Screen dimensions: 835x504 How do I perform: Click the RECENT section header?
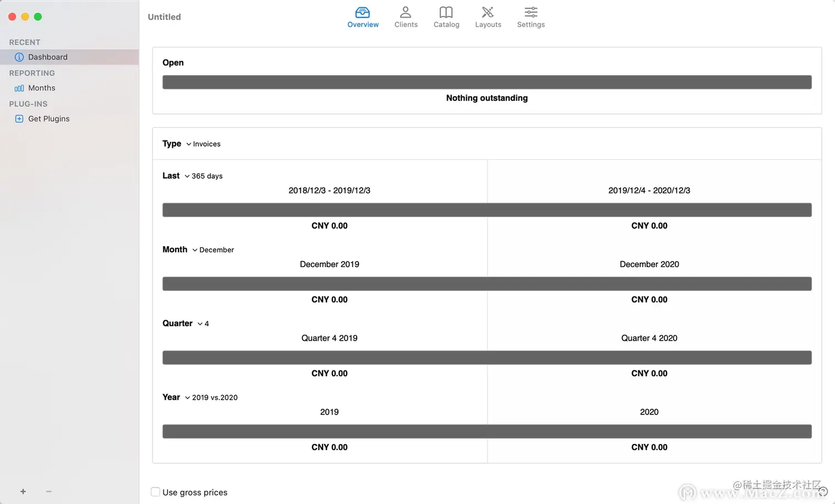(x=25, y=43)
